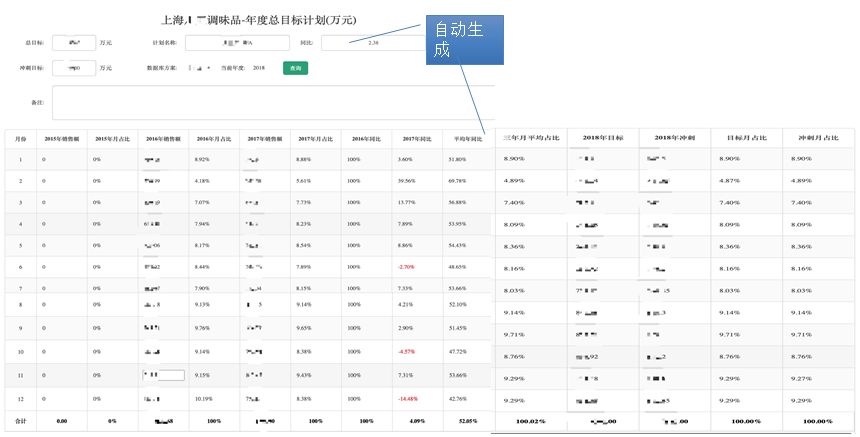Screen dimensions: 860x437
Task: Open the 数据库方案 dropdown
Action: click(x=199, y=68)
